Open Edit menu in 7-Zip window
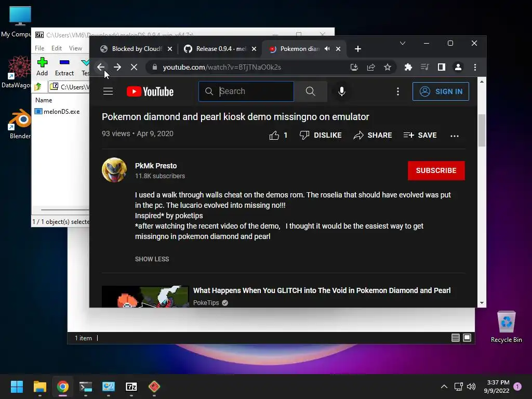The width and height of the screenshot is (532, 399). coord(56,48)
